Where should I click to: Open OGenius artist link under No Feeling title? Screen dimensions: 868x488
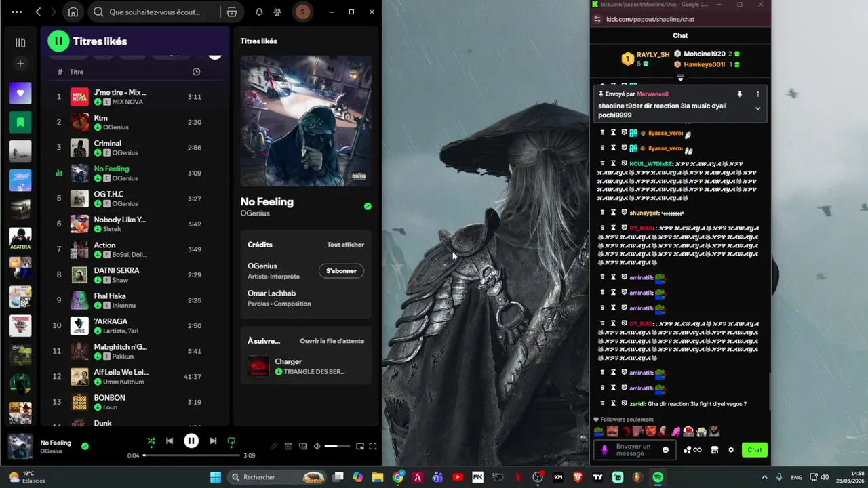[x=255, y=213]
